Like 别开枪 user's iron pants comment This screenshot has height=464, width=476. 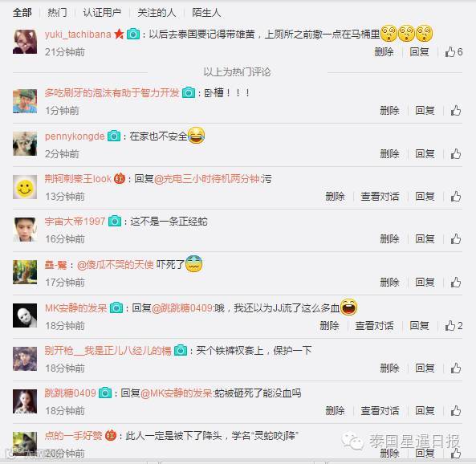point(456,368)
